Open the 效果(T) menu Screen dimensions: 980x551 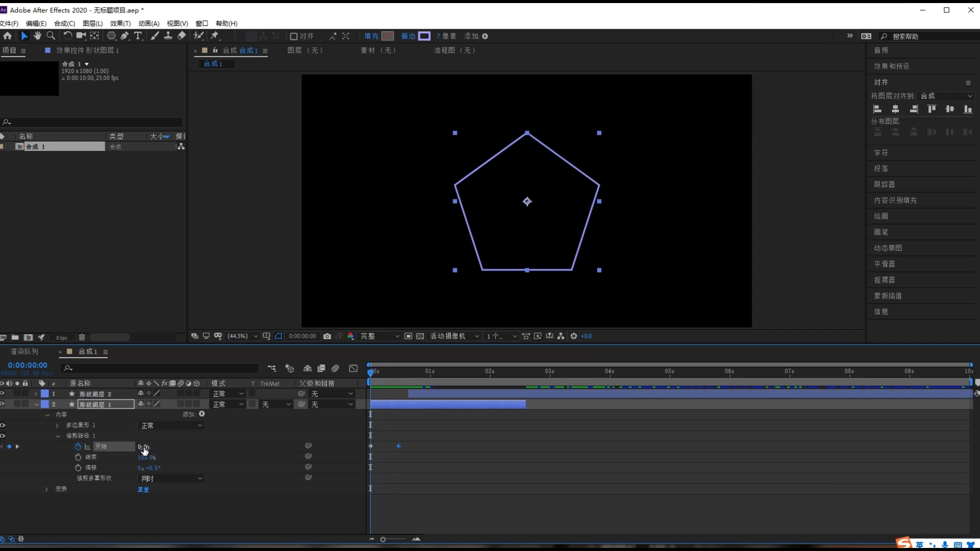pos(120,23)
